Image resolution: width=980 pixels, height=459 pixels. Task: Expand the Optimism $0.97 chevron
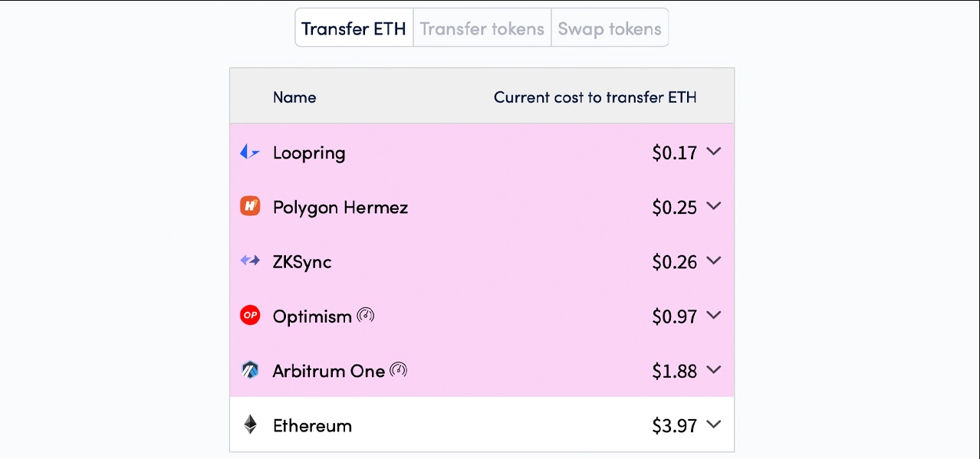(714, 315)
